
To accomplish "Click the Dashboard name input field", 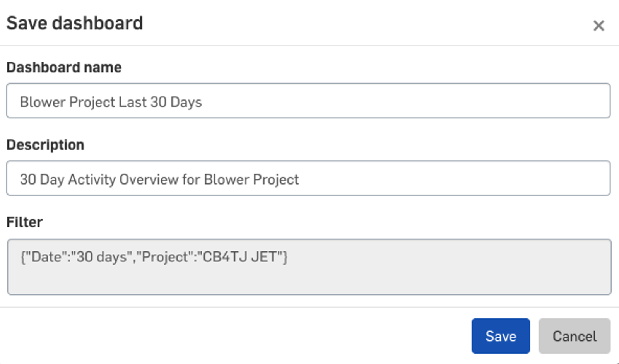I will coord(308,101).
